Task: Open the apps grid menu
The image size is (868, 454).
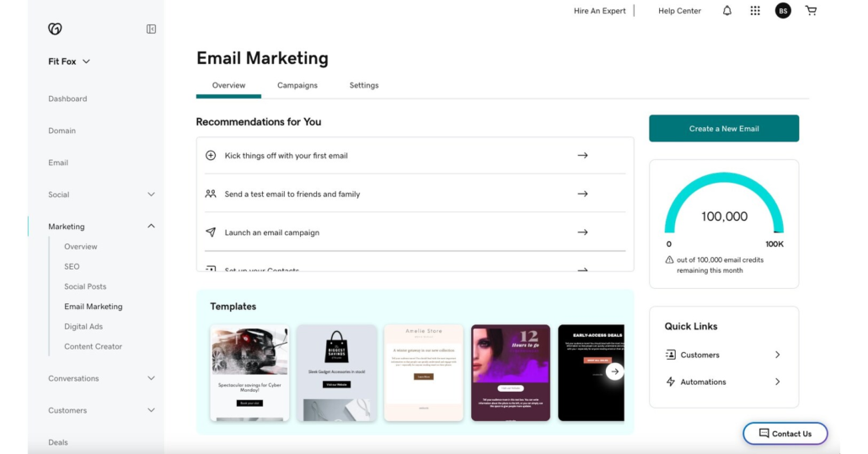Action: [x=755, y=10]
